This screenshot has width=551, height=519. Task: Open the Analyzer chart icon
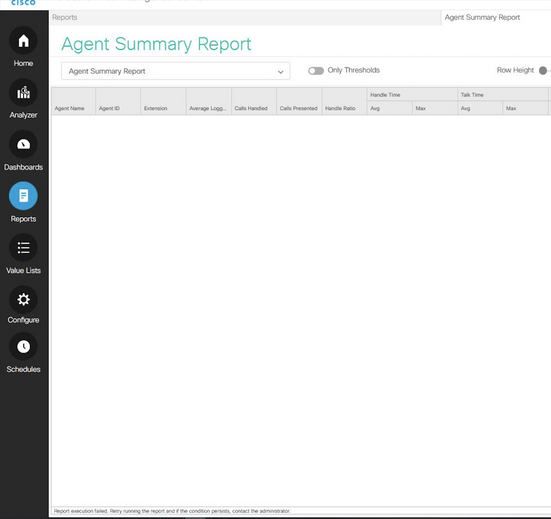tap(23, 92)
